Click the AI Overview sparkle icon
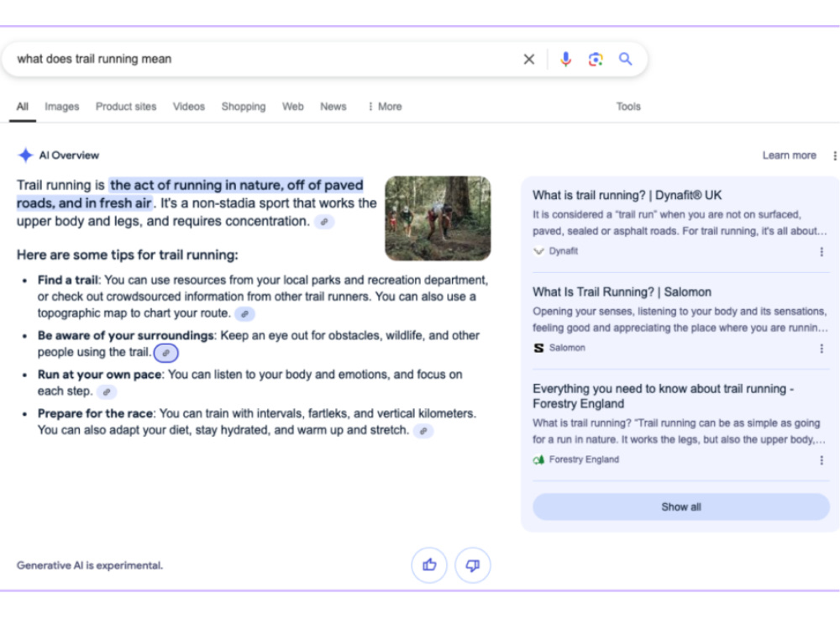This screenshot has height=630, width=840. pos(25,155)
